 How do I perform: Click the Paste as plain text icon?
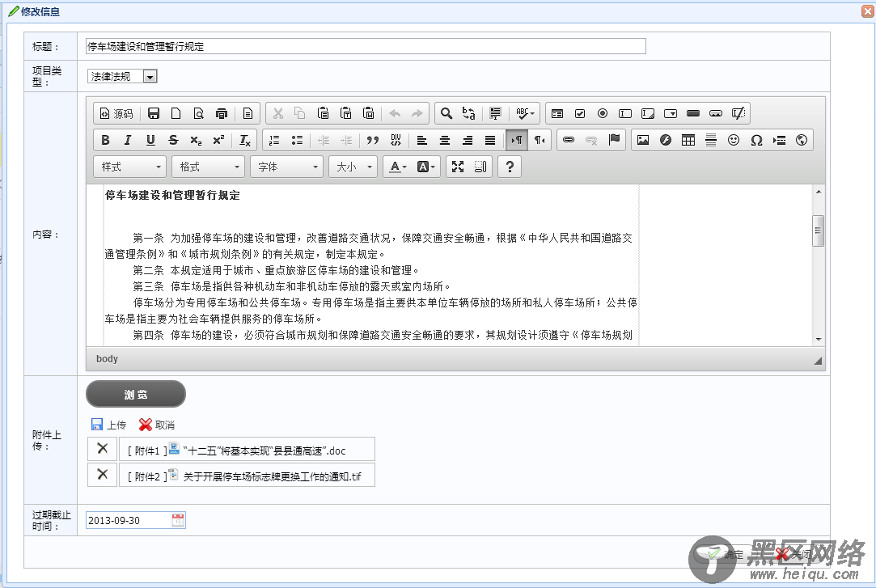[x=346, y=113]
